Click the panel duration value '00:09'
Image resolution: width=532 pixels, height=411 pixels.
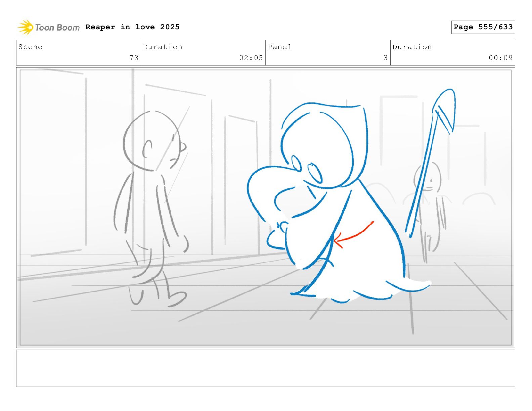(501, 58)
